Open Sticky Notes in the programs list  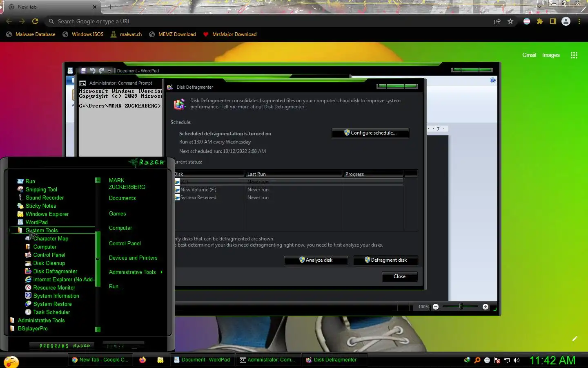(x=40, y=206)
